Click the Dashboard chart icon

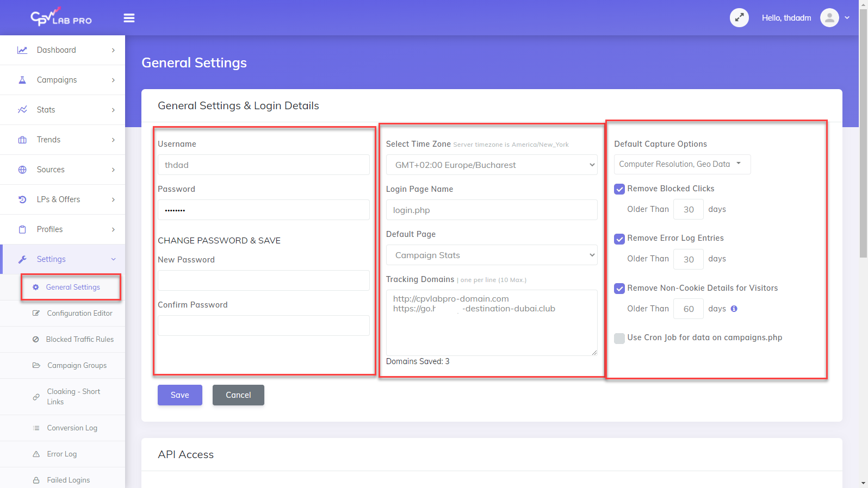pyautogui.click(x=22, y=50)
